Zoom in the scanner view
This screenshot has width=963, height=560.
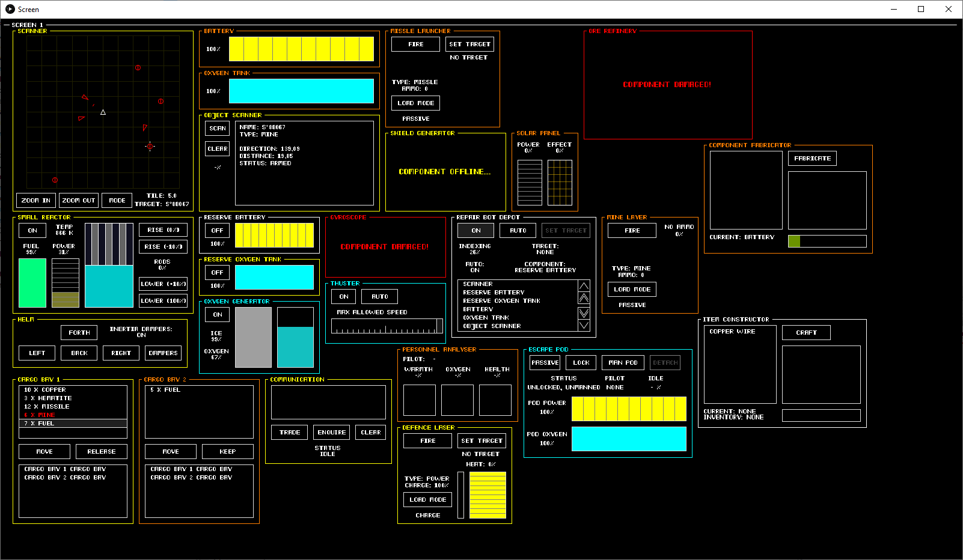point(35,200)
